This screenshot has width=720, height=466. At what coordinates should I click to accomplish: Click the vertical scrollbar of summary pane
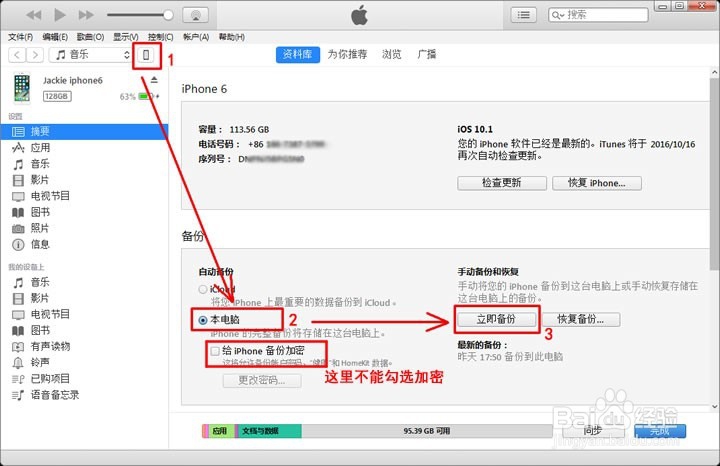[x=714, y=174]
